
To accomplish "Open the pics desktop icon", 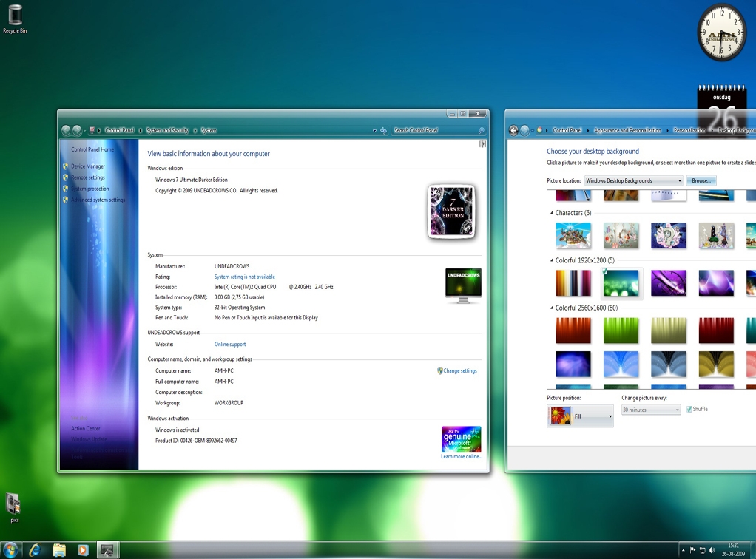I will [x=14, y=508].
